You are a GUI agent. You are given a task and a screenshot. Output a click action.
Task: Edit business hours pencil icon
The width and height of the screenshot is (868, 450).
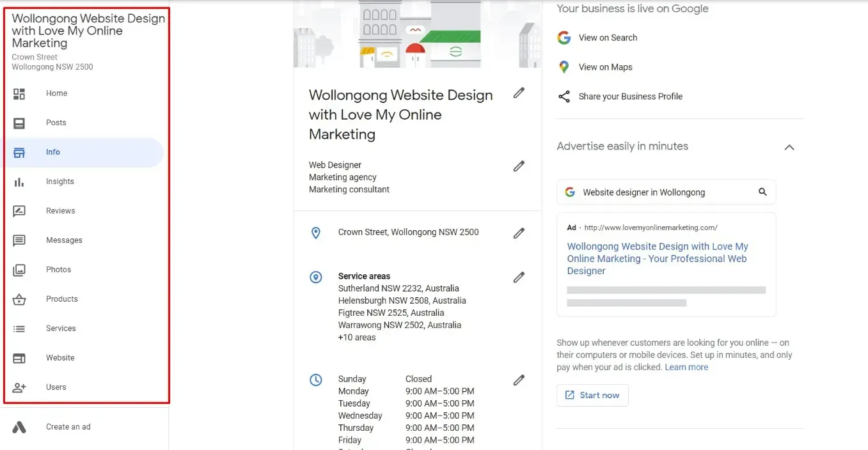point(519,380)
